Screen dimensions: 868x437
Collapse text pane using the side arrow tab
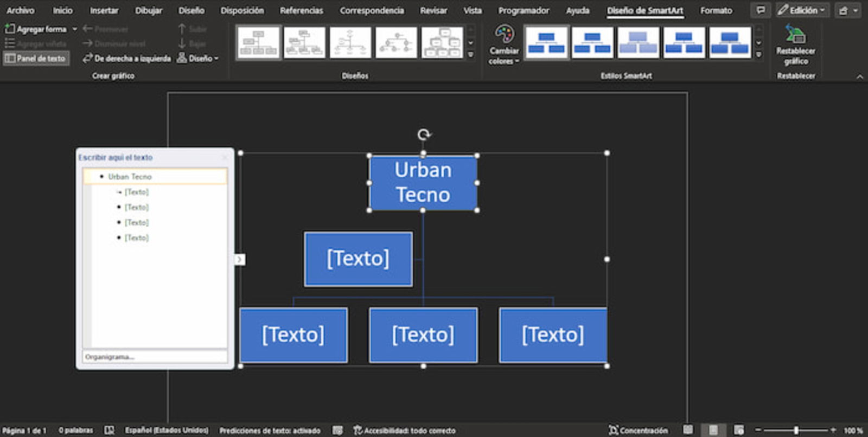pyautogui.click(x=240, y=260)
